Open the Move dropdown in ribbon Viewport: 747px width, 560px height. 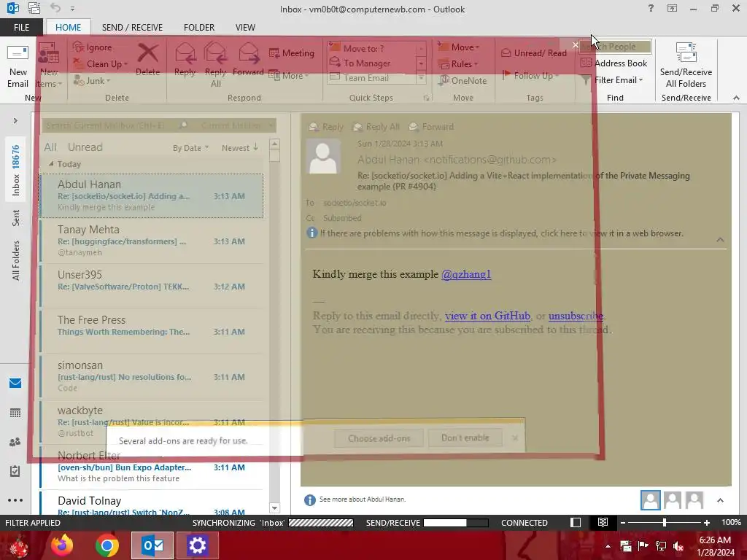[x=459, y=47]
